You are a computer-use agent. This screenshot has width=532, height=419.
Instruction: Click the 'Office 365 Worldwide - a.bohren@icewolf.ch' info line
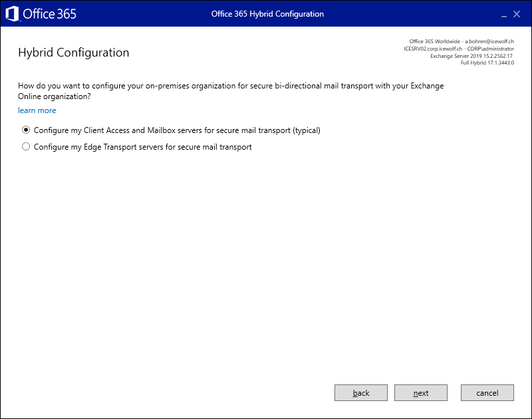pos(462,41)
